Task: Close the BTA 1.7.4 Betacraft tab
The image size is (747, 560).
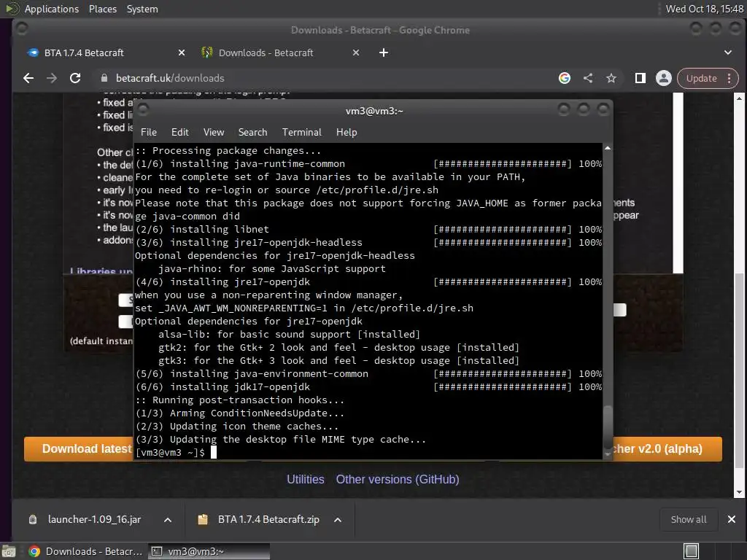Action: click(182, 52)
